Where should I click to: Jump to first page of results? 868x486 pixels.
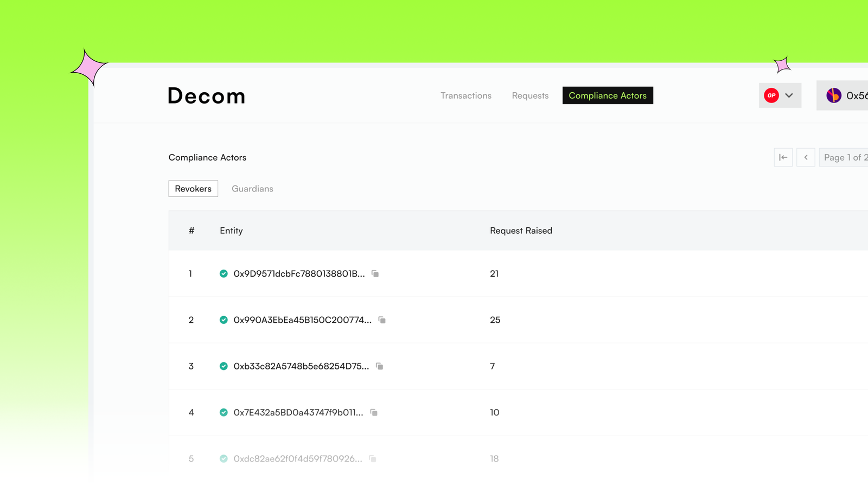(x=783, y=157)
